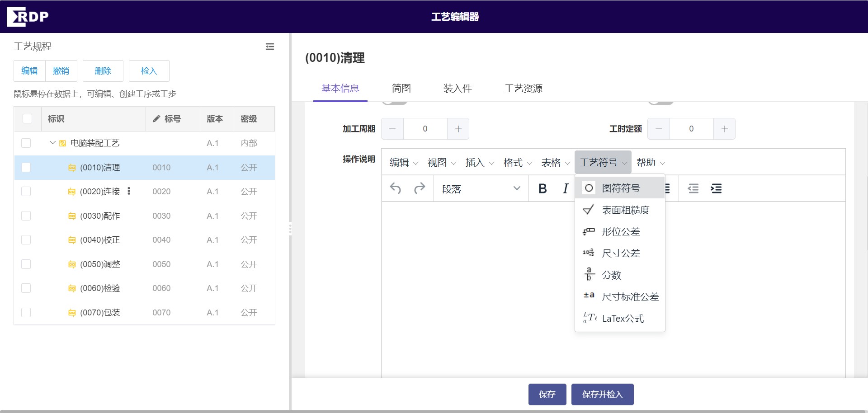This screenshot has height=413, width=868.
Task: Collapse the 电脑装配工艺 tree node
Action: (51, 143)
